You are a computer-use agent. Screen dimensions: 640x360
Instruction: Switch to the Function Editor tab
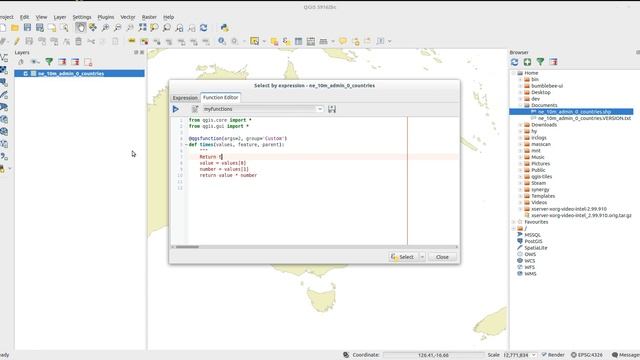point(220,98)
